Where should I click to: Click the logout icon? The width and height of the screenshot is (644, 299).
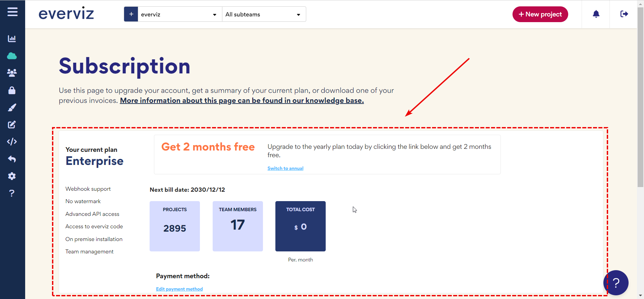[624, 14]
